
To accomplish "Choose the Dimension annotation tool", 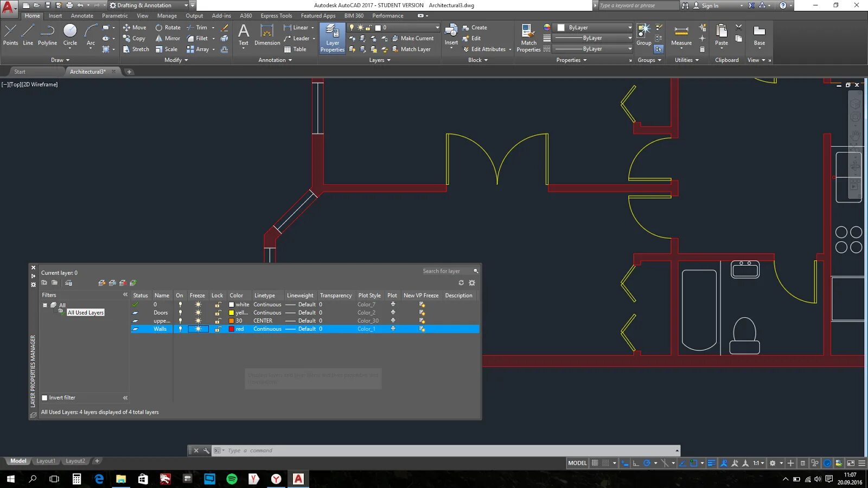I will coord(267,35).
